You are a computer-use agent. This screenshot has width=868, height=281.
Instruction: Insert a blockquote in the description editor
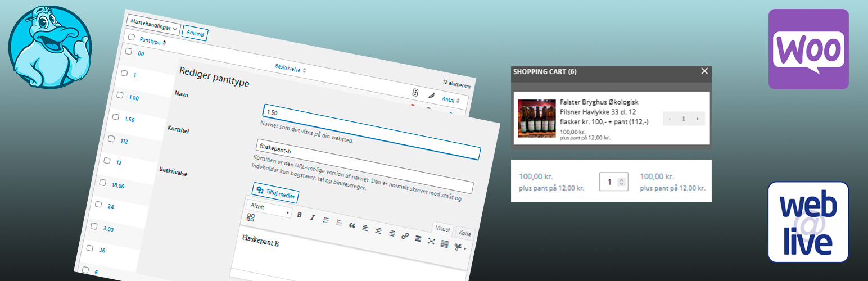tap(352, 225)
